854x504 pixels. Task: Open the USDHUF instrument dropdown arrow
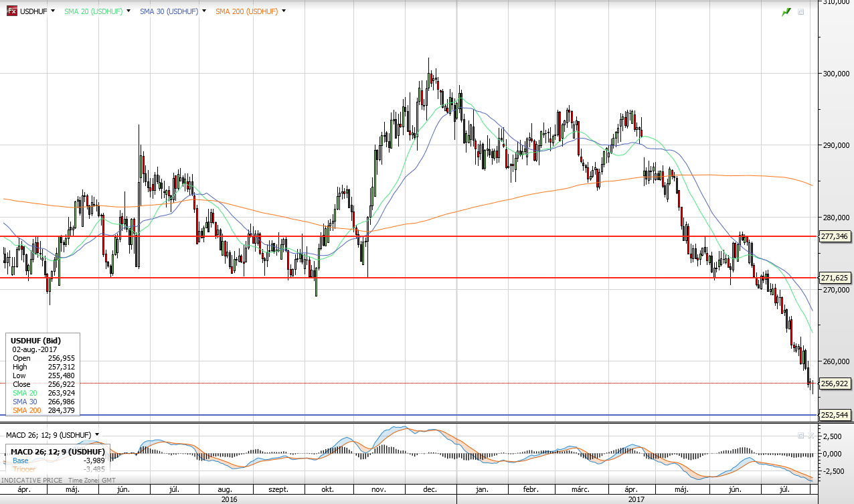tap(53, 11)
